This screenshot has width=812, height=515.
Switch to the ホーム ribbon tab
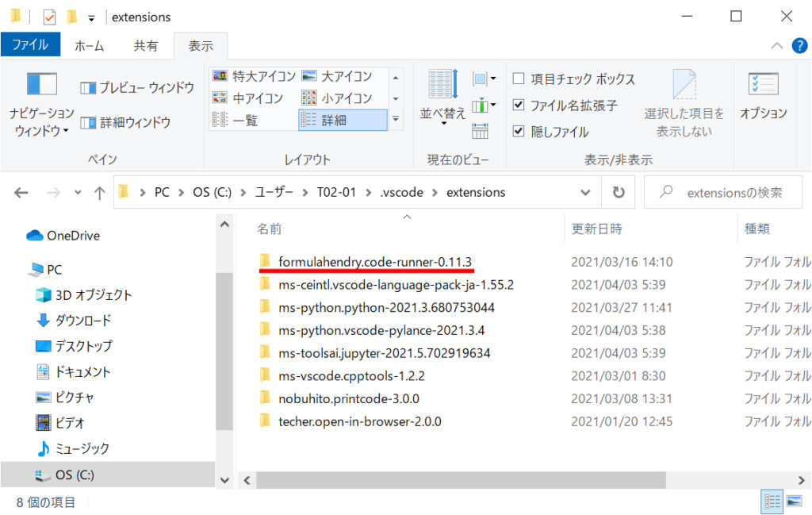tap(89, 45)
